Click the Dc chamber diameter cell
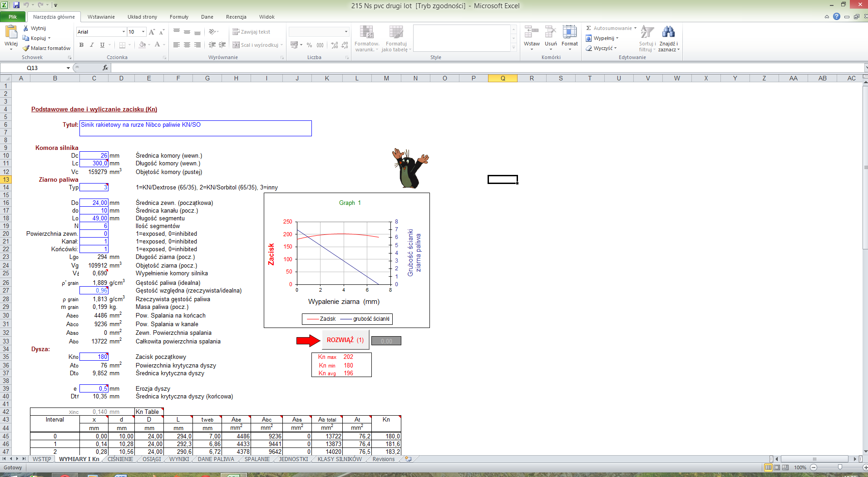 [94, 155]
